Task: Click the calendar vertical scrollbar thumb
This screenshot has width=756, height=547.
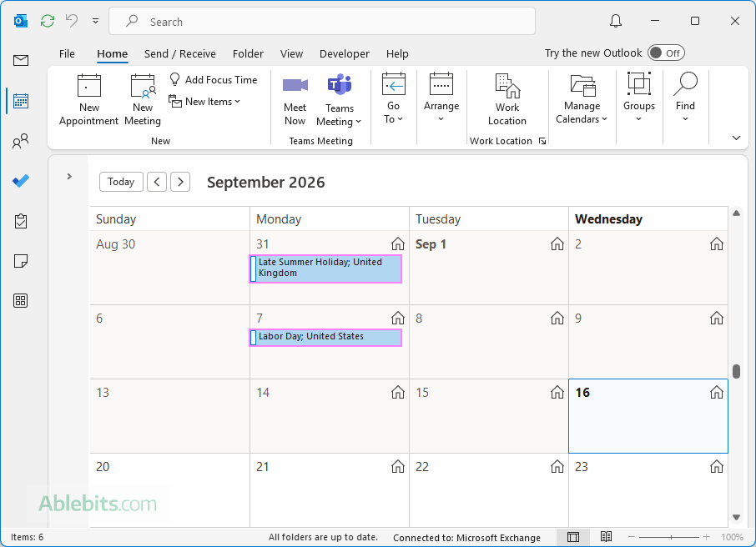Action: (736, 371)
